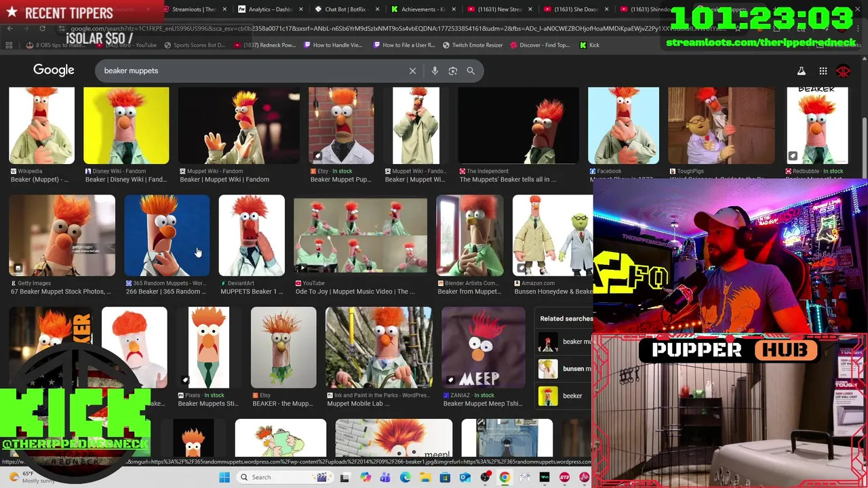868x488 pixels.
Task: Click '67 Beaker Muppet Stock Photos' caption
Action: (x=60, y=291)
